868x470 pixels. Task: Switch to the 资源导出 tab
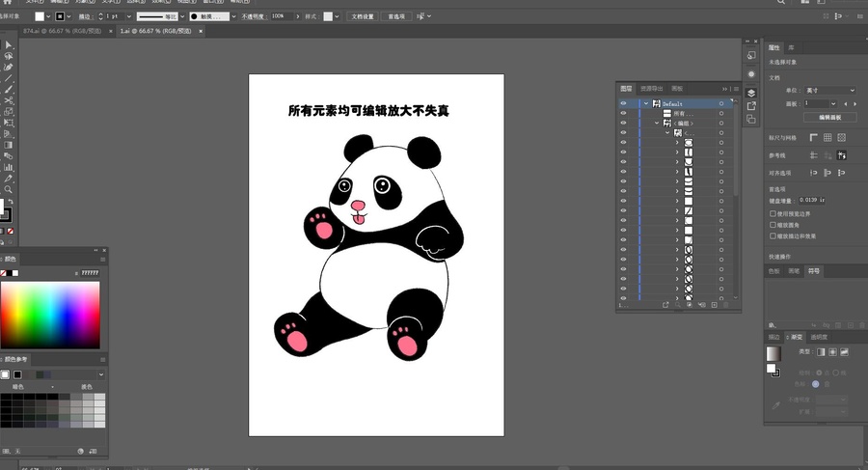coord(652,89)
